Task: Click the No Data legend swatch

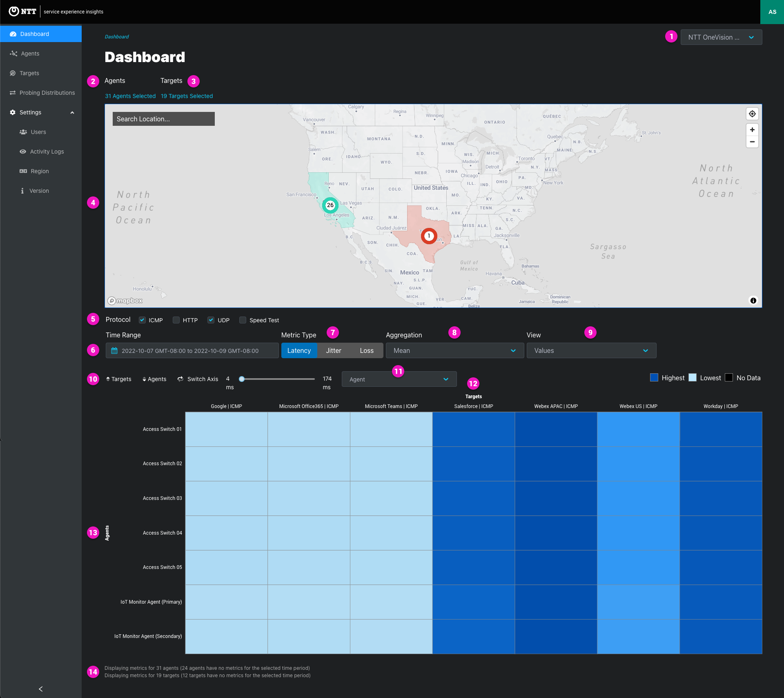Action: point(729,378)
